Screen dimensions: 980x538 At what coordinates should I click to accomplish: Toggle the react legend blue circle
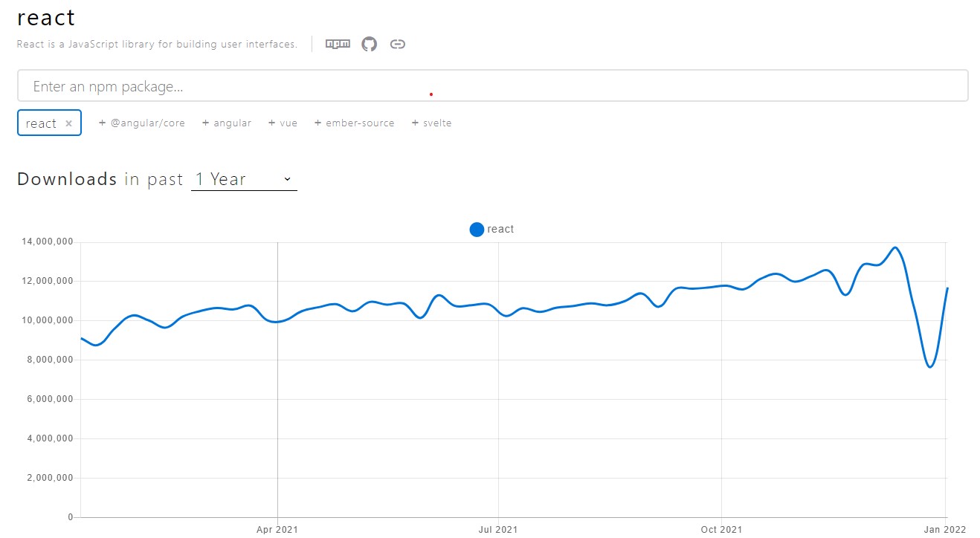click(477, 230)
